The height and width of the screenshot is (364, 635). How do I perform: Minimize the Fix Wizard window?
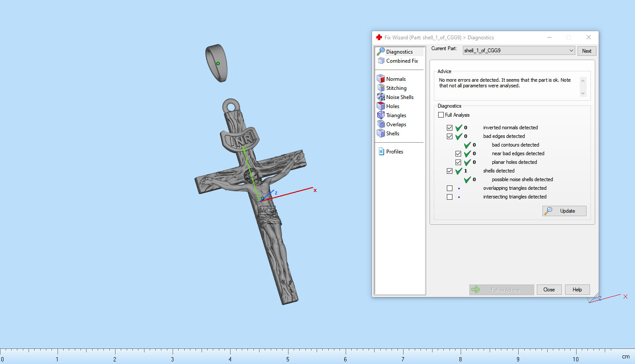pyautogui.click(x=549, y=38)
